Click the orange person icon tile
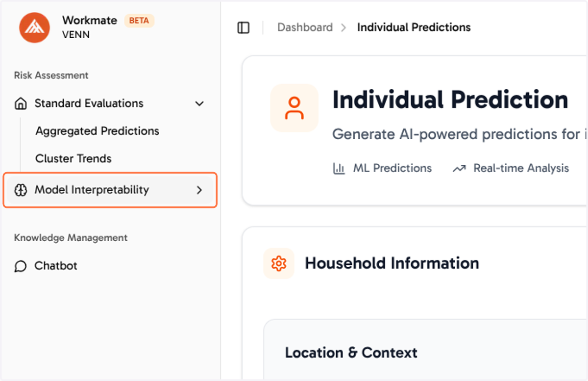Viewport: 588px width, 381px height. pyautogui.click(x=294, y=108)
